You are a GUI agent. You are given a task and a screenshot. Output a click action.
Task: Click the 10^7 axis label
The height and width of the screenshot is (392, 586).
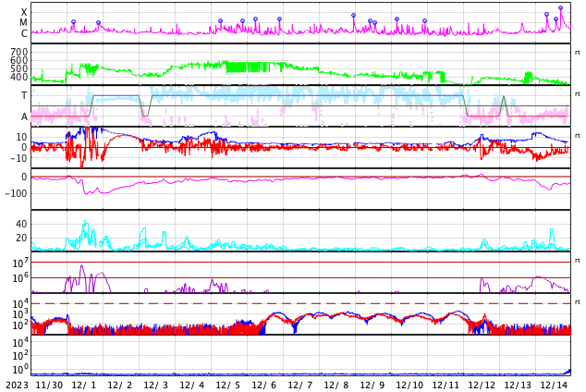19,263
